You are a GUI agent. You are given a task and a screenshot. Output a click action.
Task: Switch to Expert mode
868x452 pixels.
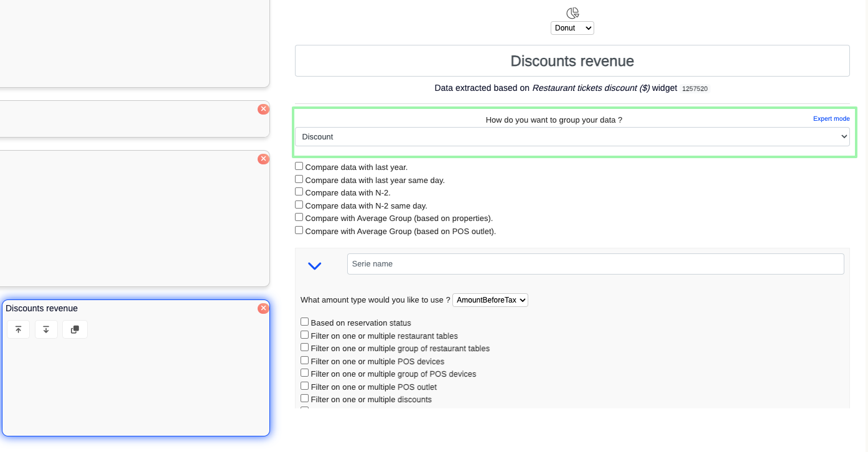pyautogui.click(x=831, y=118)
